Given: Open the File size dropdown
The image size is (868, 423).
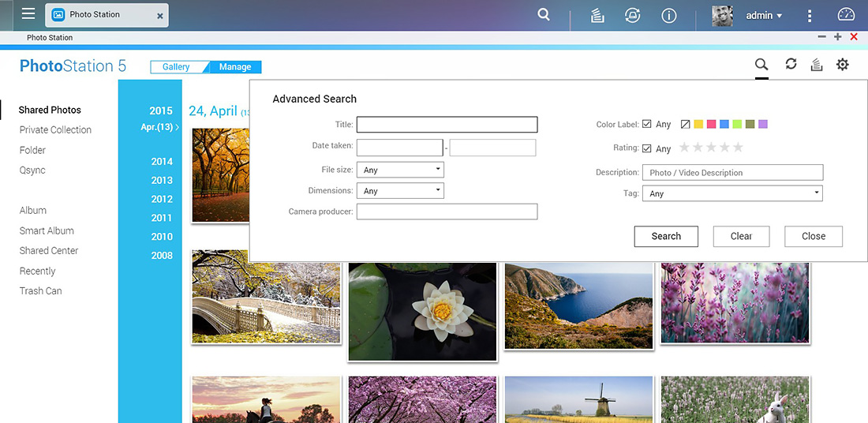Looking at the screenshot, I should pos(400,170).
